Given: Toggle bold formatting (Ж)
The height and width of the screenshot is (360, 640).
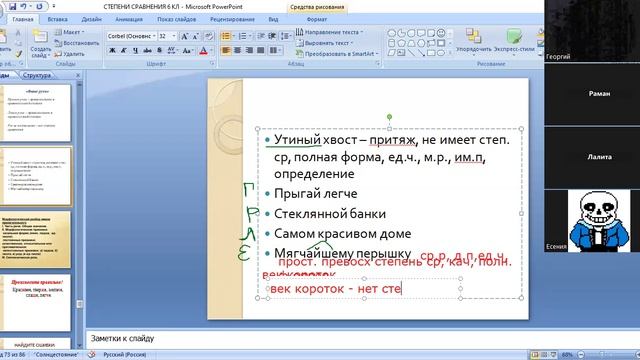Looking at the screenshot, I should pyautogui.click(x=112, y=51).
